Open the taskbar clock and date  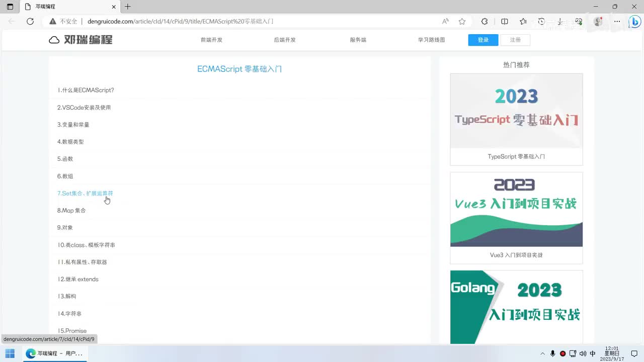point(612,353)
